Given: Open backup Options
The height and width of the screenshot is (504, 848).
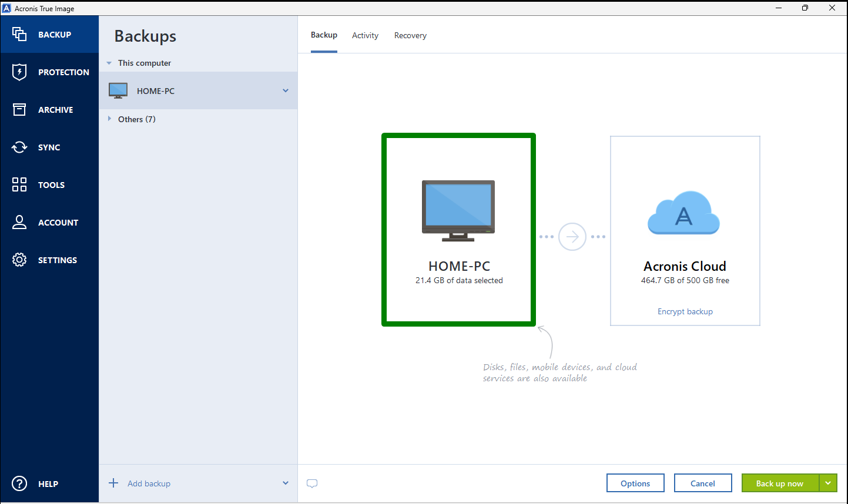Looking at the screenshot, I should pyautogui.click(x=635, y=483).
